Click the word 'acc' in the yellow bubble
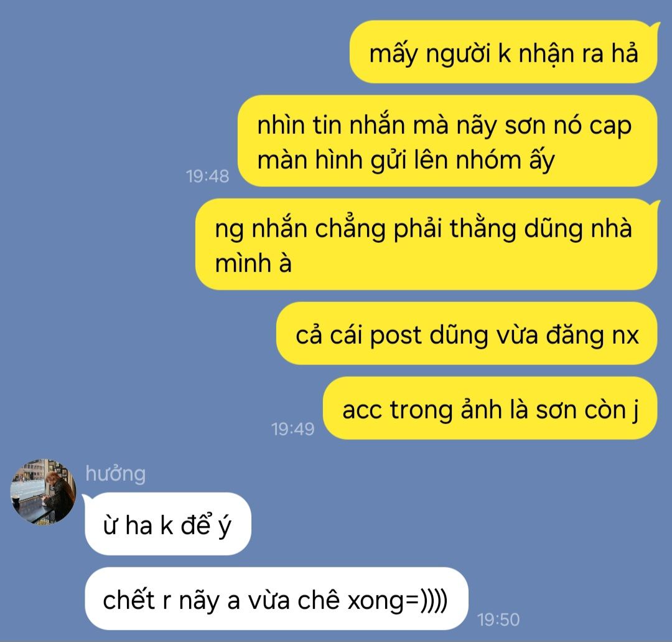This screenshot has height=642, width=672. (x=362, y=410)
